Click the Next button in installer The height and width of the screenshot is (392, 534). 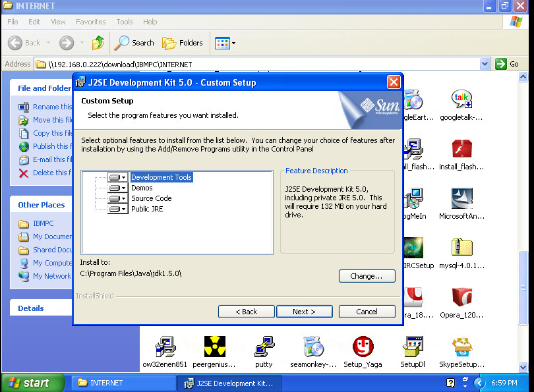(x=304, y=312)
